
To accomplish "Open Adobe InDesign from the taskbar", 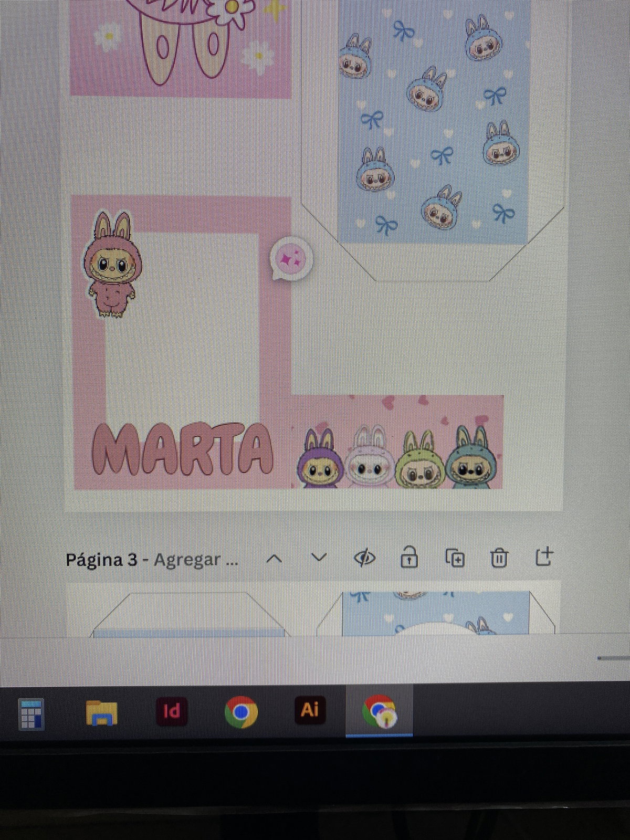I will tap(172, 711).
